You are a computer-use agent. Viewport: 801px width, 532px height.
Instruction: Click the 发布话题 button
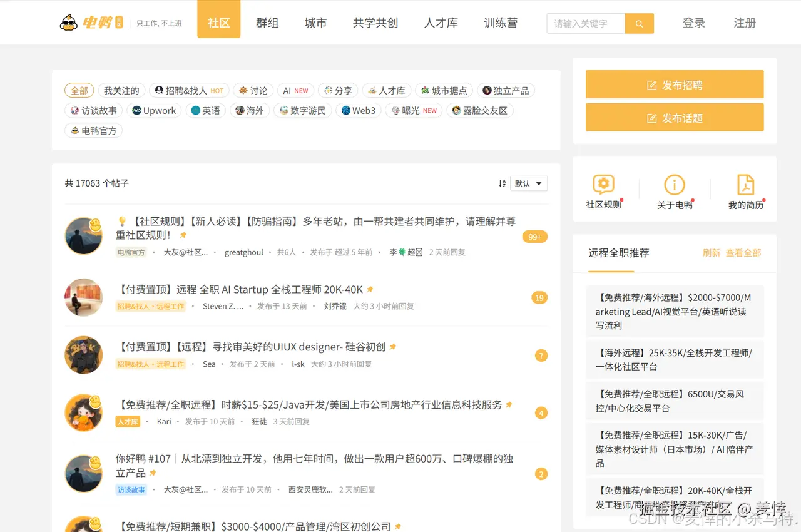pos(675,117)
